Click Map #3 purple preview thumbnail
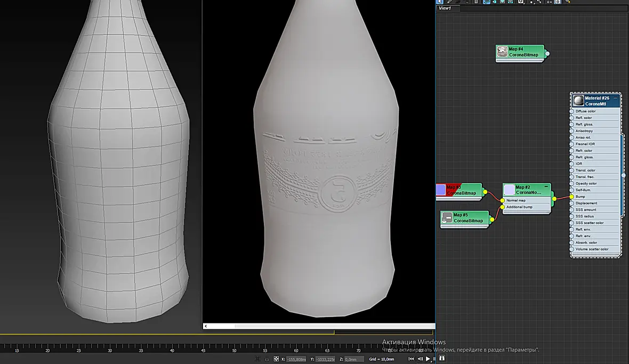 pos(440,190)
